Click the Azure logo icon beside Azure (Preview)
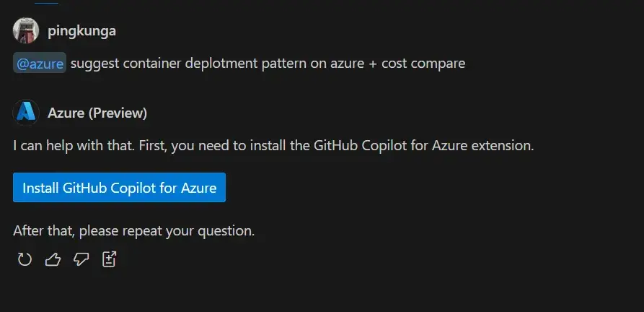Screen dimensions: 644x312 (26, 113)
